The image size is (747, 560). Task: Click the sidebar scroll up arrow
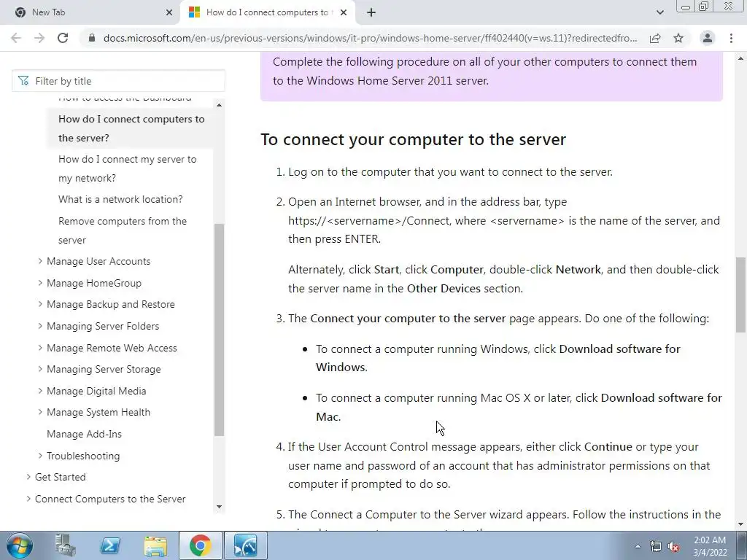pos(219,105)
